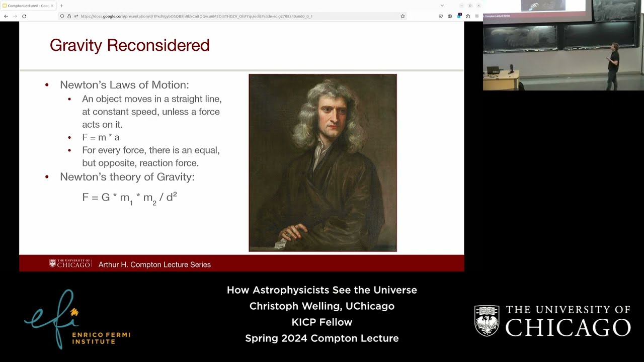The image size is (644, 362).
Task: Click the text An object moves in a straight line
Action: (152, 99)
